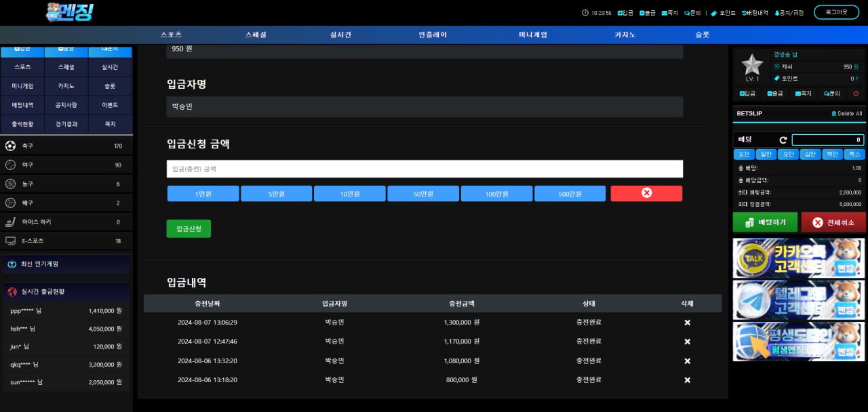
Task: Click the 로그아웃 button
Action: tap(836, 12)
